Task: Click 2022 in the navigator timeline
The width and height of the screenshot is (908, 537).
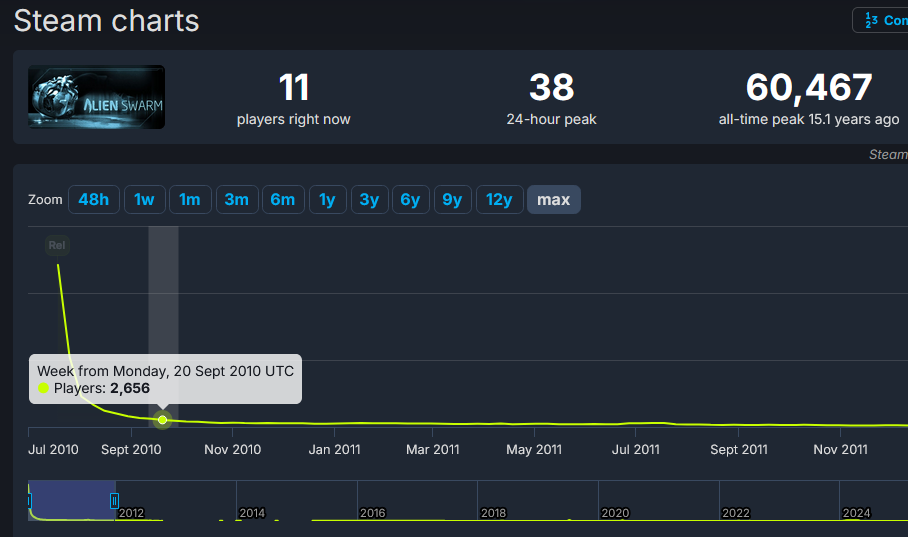Action: (736, 513)
